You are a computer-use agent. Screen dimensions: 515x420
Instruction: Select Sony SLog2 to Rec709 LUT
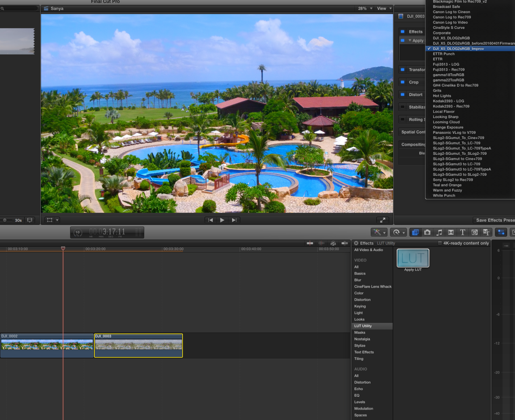click(453, 180)
